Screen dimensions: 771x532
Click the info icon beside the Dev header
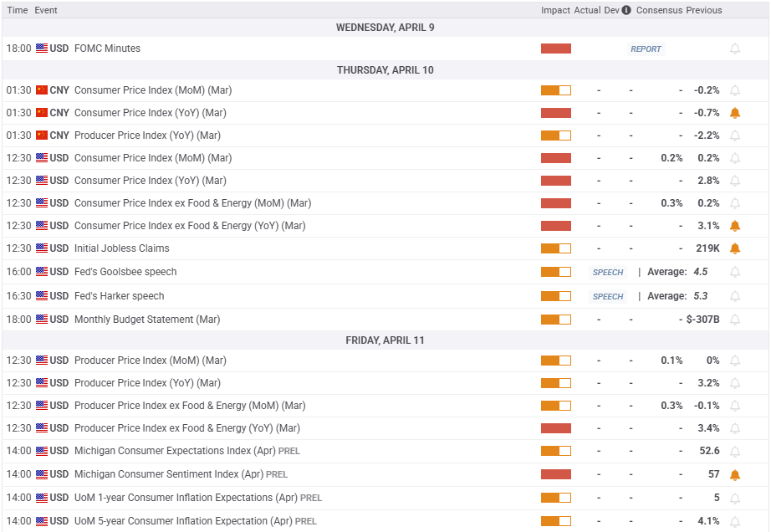pos(626,11)
